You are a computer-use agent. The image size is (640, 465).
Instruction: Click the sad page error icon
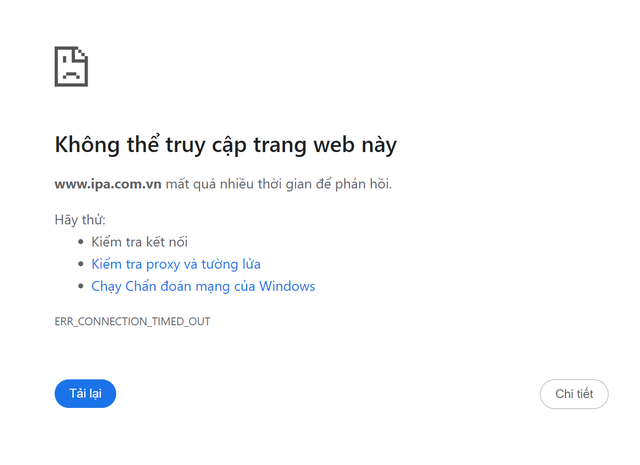click(71, 66)
